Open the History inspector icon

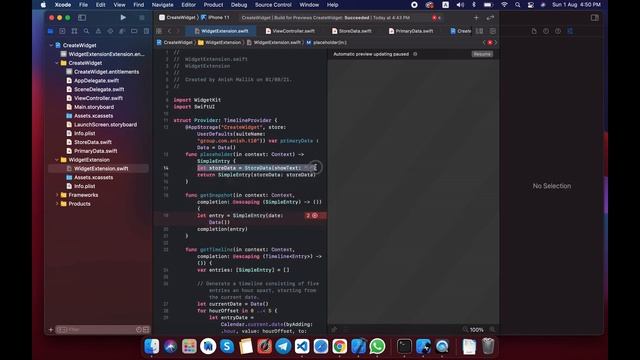pos(546,31)
